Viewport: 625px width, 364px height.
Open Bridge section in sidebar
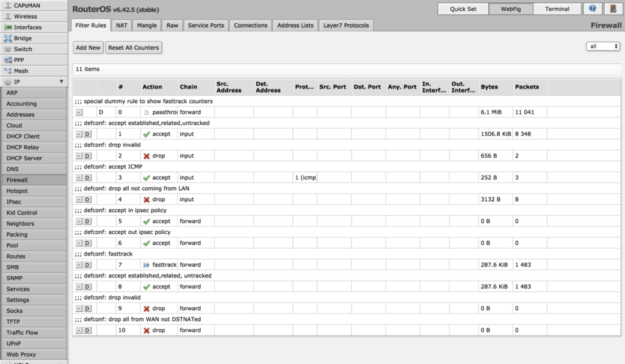[x=34, y=38]
